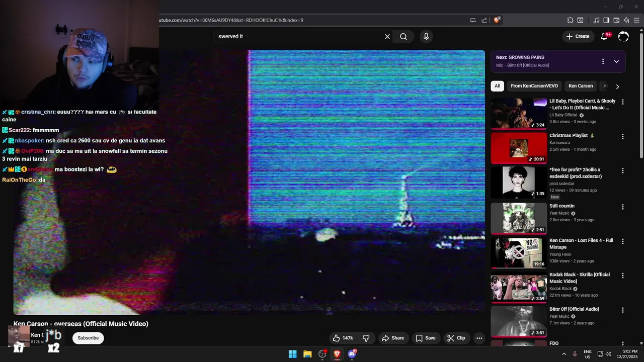Dislike the video with thumbs down
644x362 pixels.
coord(366,338)
